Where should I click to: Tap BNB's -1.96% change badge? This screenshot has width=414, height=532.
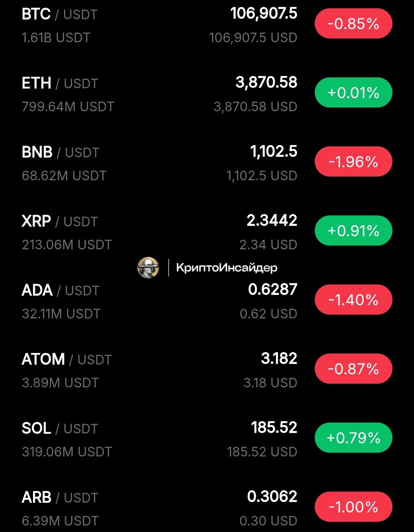click(353, 162)
